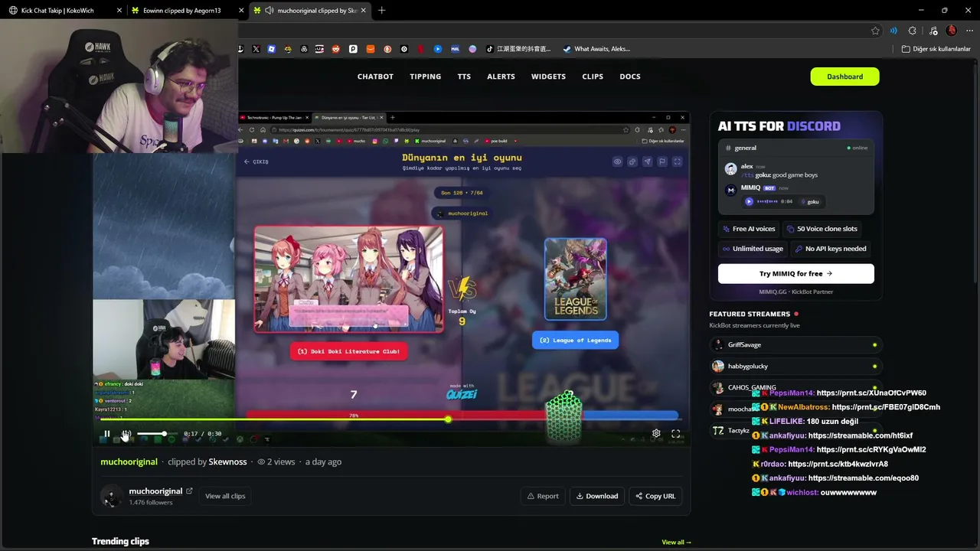Click ÇIKIŞ back arrow in quiz video
The height and width of the screenshot is (551, 980).
[256, 161]
